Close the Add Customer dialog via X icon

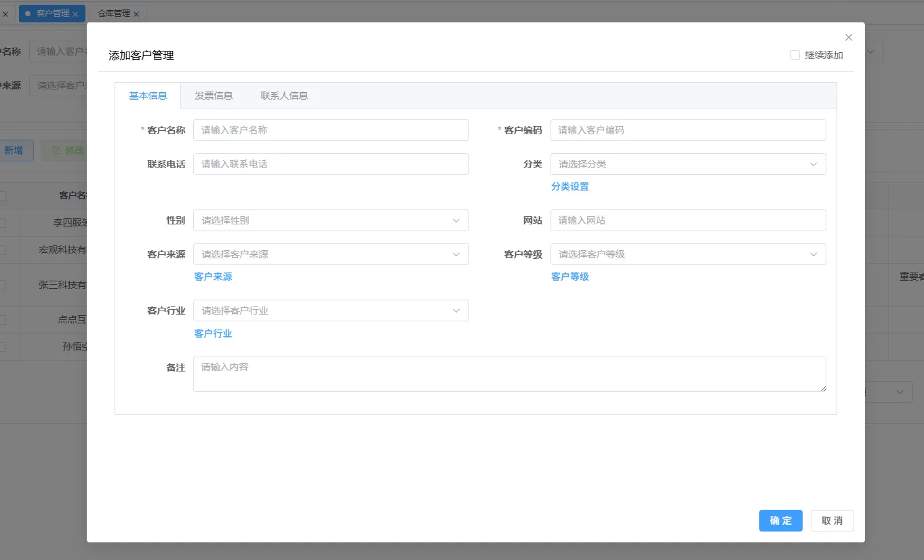848,37
